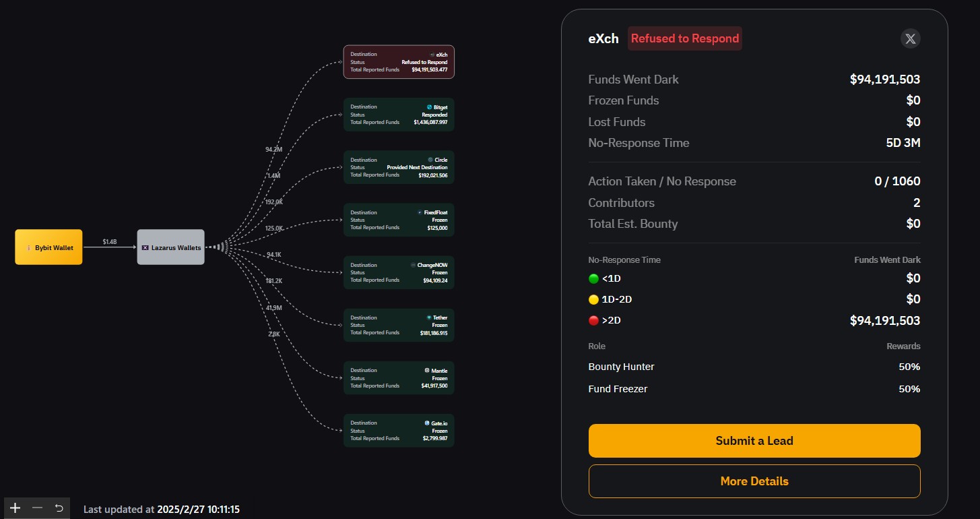Click the green <1D status dot
Screen dimensions: 980x519
pyautogui.click(x=593, y=278)
